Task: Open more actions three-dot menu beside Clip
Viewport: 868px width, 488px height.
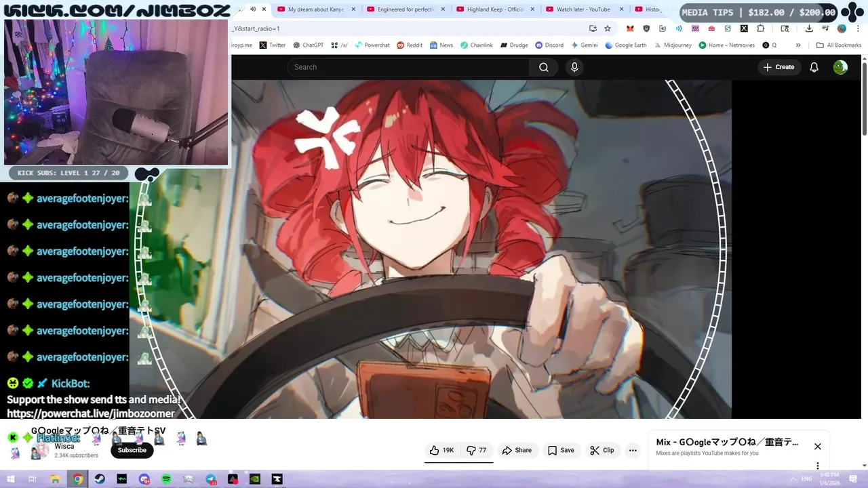Action: click(633, 450)
